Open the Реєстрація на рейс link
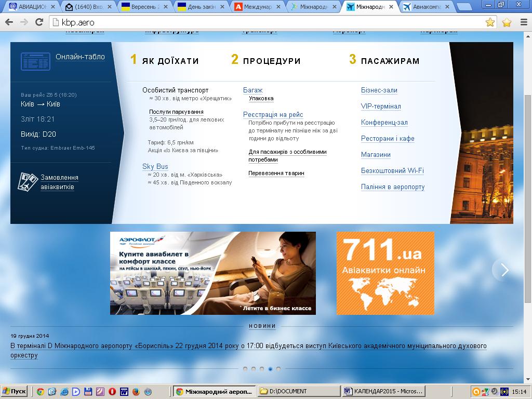532x399 pixels. click(273, 115)
